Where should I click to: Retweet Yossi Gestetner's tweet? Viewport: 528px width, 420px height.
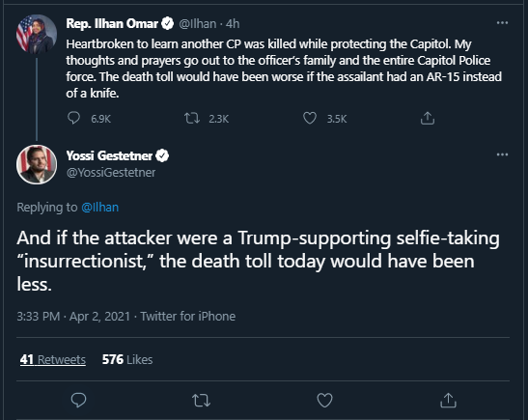click(x=201, y=401)
